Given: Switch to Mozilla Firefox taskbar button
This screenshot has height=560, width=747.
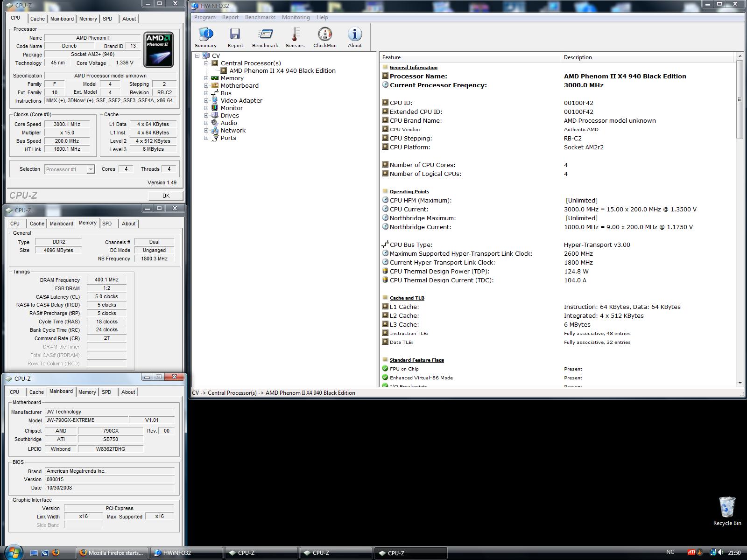Looking at the screenshot, I should pos(112,553).
